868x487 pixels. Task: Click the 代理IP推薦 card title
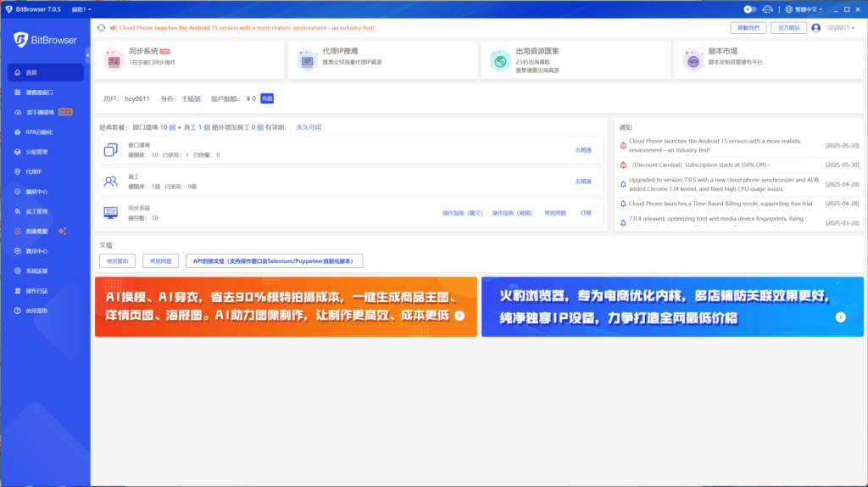[x=341, y=51]
